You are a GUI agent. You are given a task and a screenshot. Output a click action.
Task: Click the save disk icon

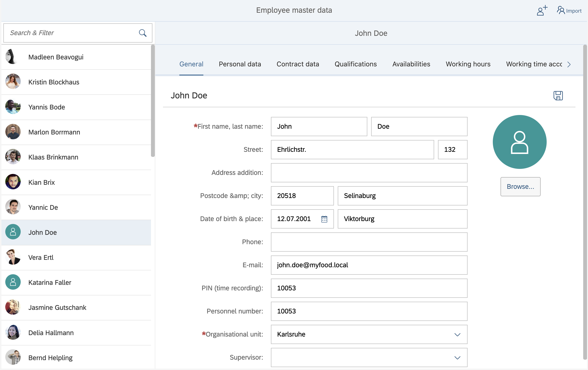558,96
